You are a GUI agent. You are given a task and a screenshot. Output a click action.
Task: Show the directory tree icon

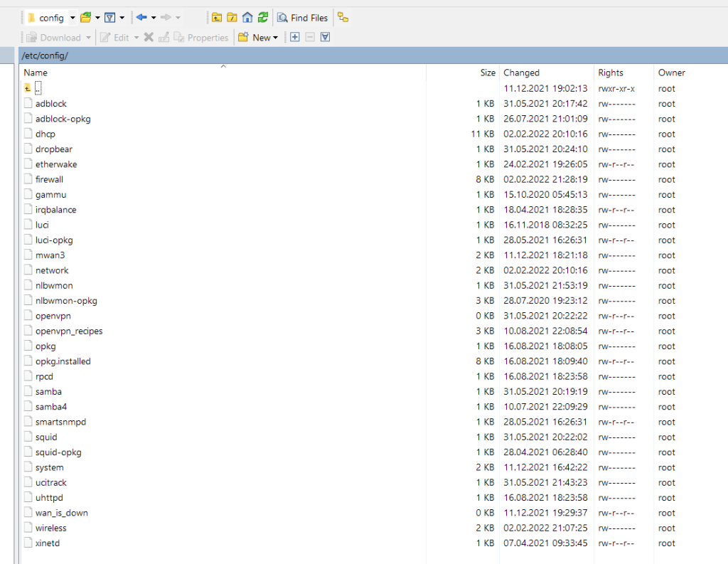(343, 18)
